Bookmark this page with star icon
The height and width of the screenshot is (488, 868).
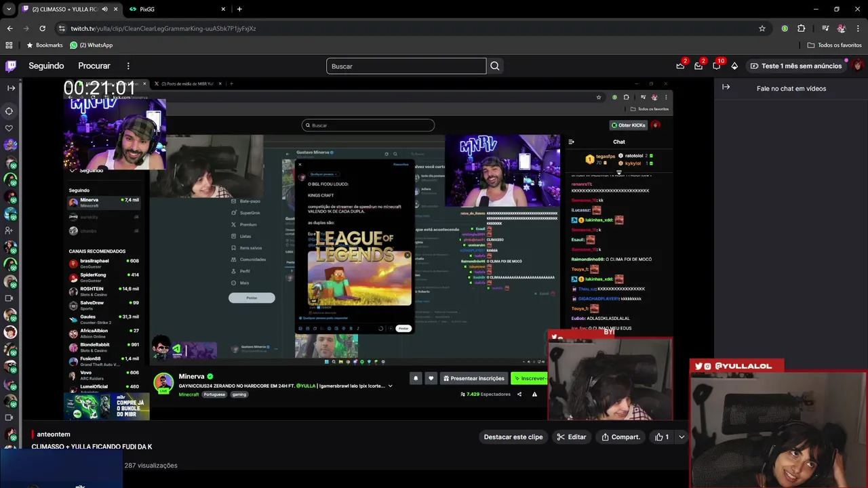pyautogui.click(x=762, y=28)
